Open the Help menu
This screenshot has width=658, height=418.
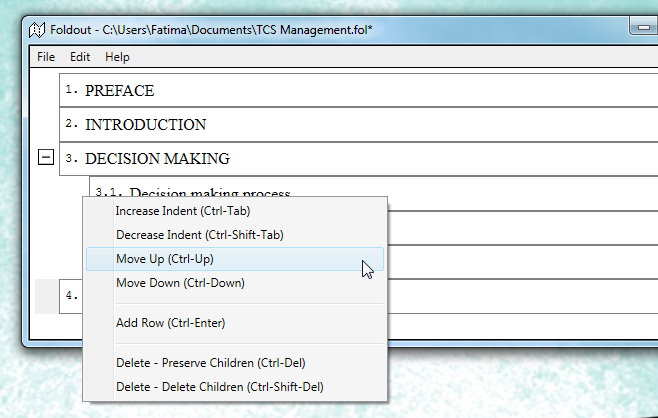point(117,57)
